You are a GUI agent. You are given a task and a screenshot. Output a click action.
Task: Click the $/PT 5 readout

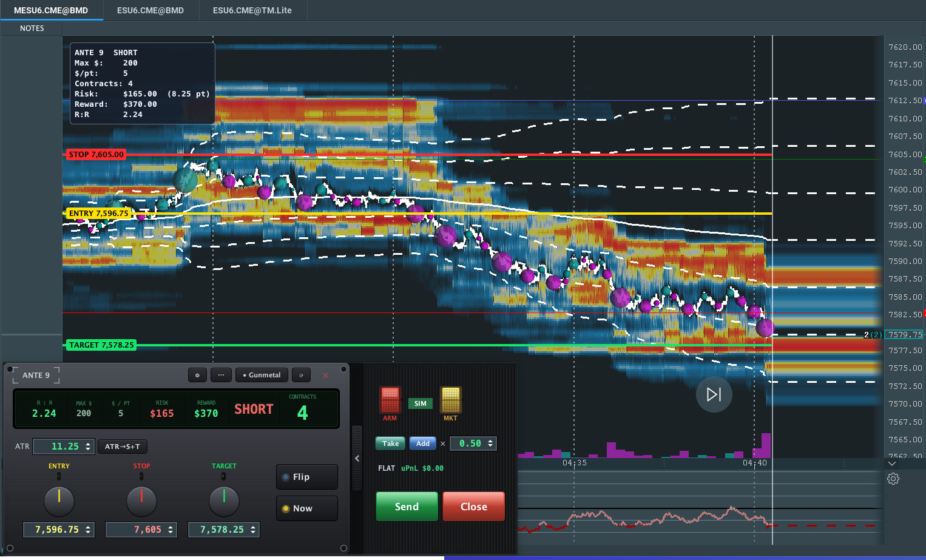(121, 414)
